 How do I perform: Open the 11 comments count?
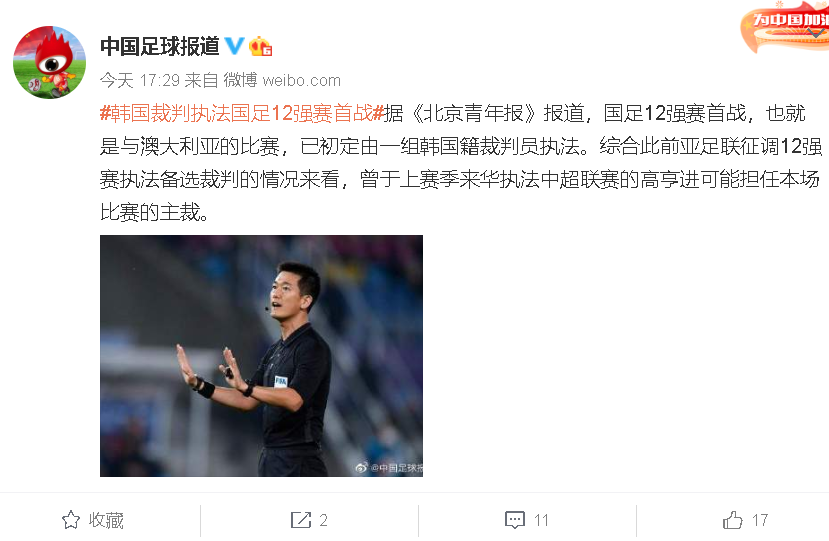[x=541, y=520]
